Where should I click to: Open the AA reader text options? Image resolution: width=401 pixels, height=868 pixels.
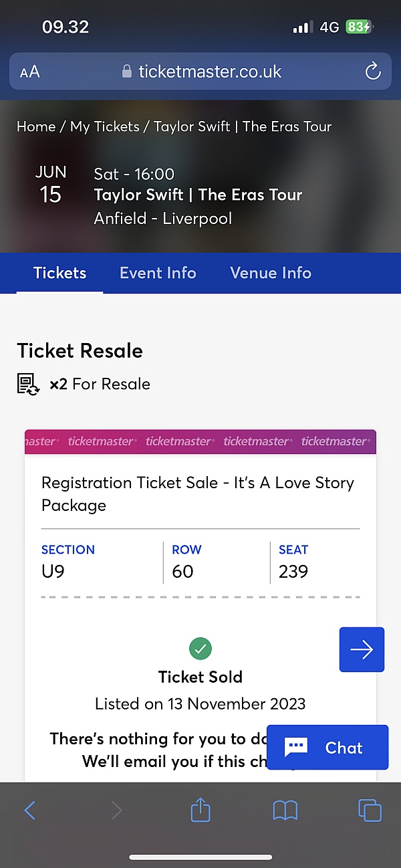click(29, 72)
